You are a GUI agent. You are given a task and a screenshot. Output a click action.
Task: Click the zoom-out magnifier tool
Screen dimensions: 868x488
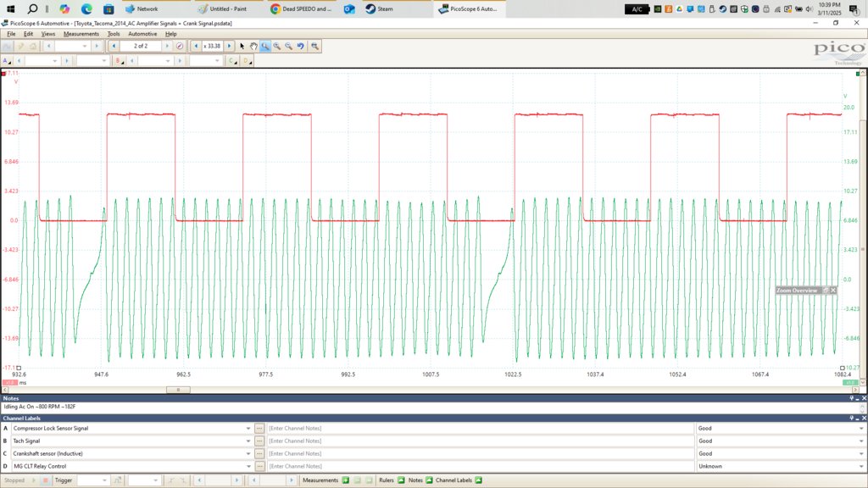(x=288, y=46)
